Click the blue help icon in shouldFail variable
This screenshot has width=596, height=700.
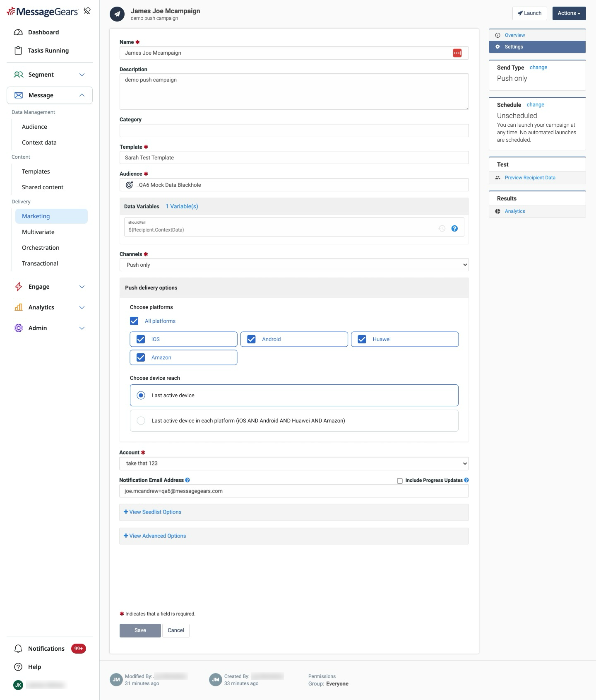point(454,228)
